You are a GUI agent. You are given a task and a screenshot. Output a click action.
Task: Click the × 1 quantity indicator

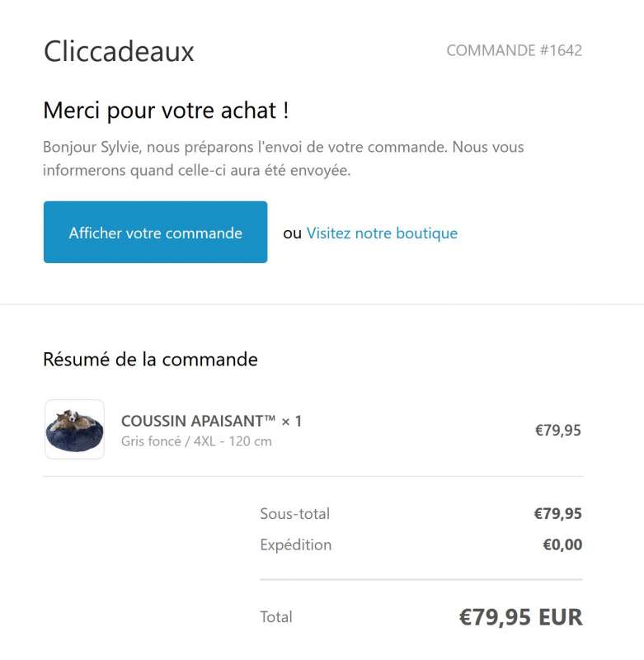(292, 421)
